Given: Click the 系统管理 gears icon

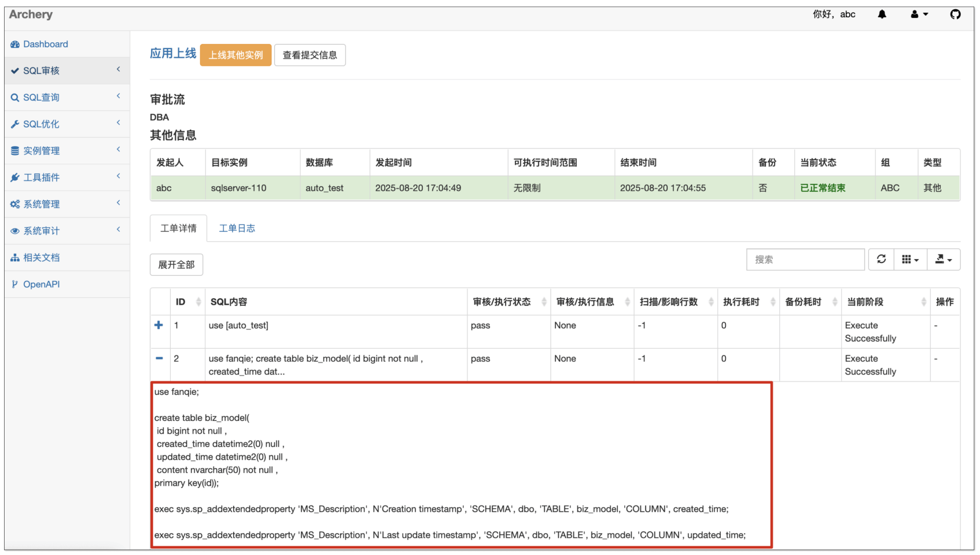Looking at the screenshot, I should click(x=15, y=204).
